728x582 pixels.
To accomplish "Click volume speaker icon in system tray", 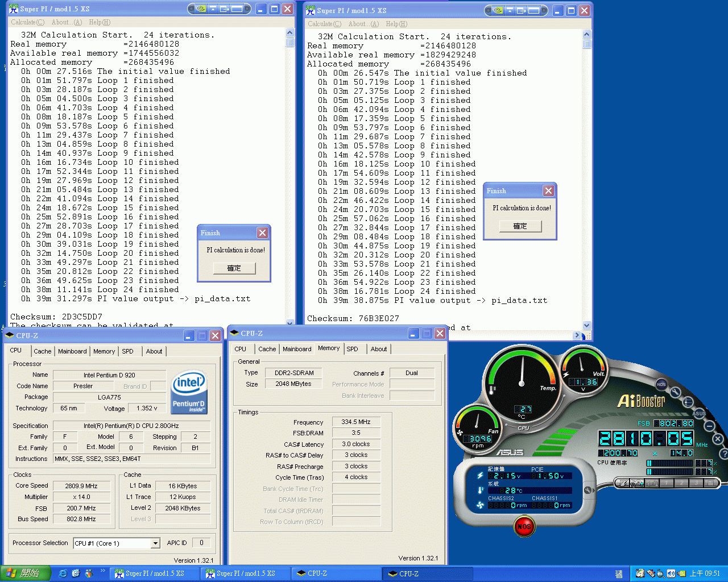I will tap(671, 573).
